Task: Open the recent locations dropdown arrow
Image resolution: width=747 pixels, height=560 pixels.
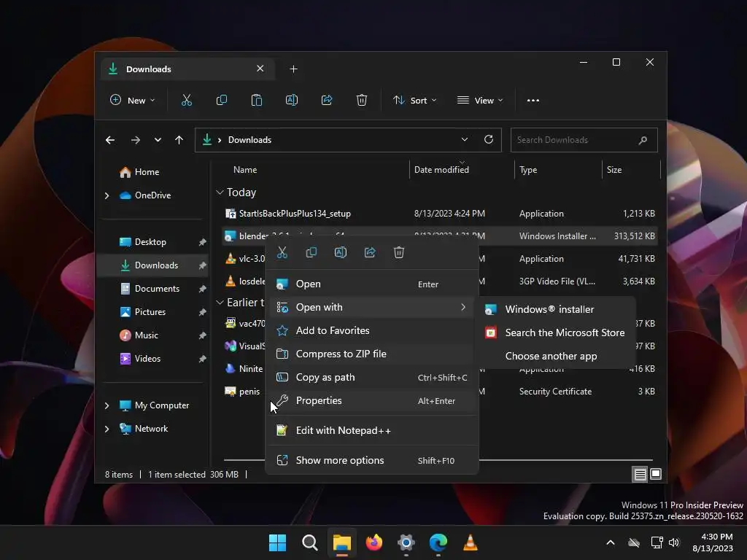Action: coord(158,140)
